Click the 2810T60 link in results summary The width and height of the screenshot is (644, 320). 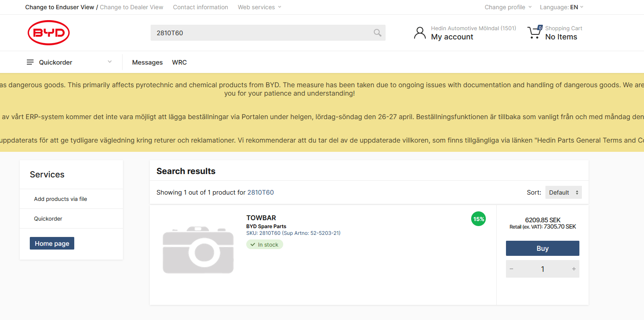(261, 193)
